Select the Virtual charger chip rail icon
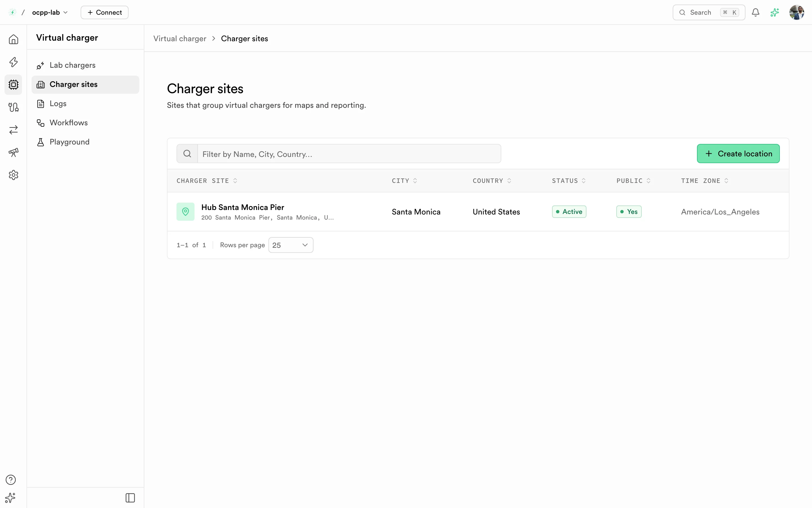812x508 pixels. click(14, 84)
